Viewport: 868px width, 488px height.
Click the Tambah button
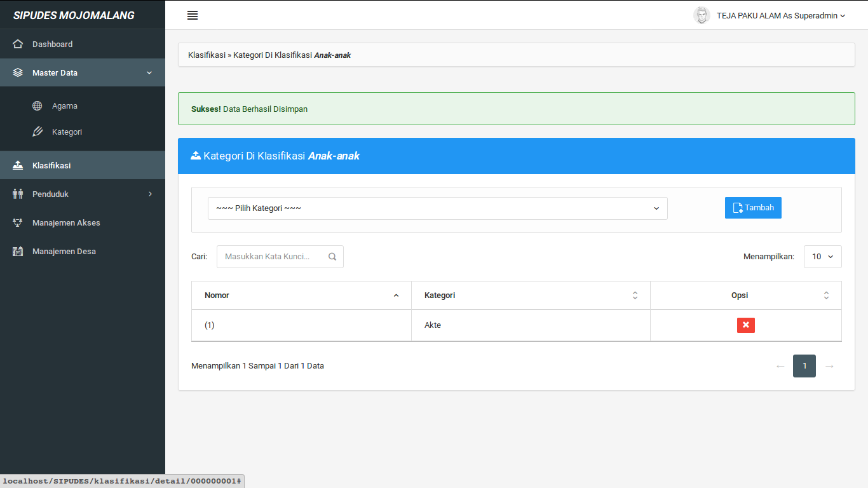pyautogui.click(x=753, y=208)
